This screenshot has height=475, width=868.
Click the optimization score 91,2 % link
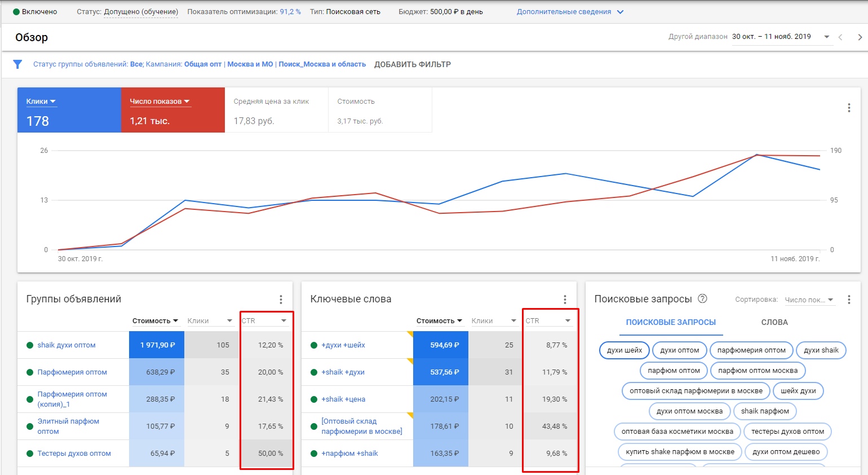(290, 12)
